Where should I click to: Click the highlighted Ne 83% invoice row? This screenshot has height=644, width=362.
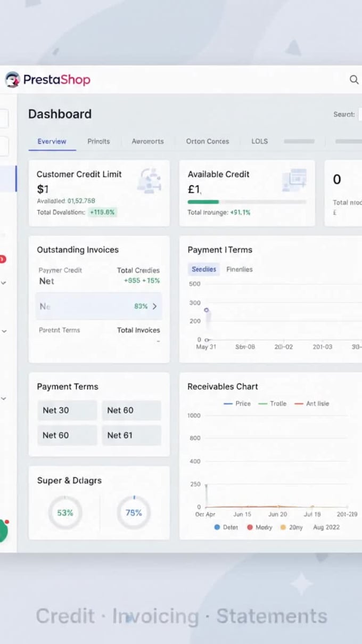(x=99, y=306)
